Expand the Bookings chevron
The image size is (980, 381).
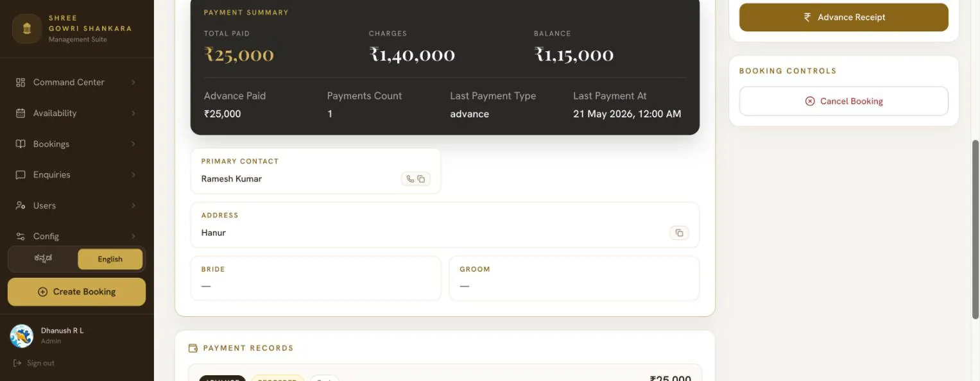[x=133, y=144]
